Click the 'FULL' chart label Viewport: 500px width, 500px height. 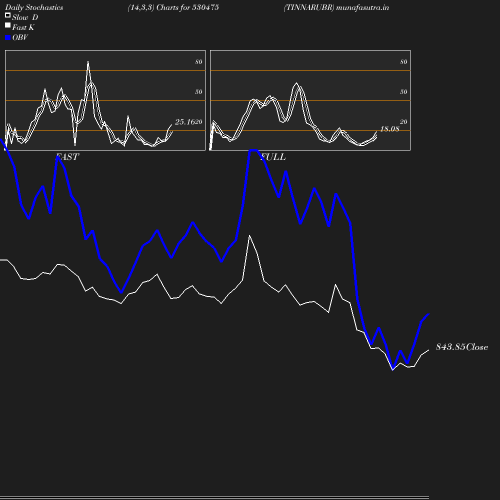point(273,157)
